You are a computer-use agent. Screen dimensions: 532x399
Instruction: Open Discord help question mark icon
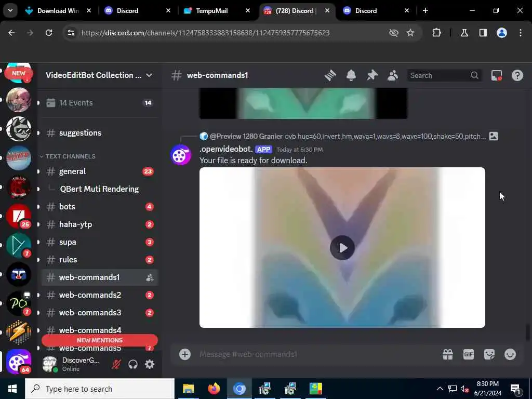[517, 75]
